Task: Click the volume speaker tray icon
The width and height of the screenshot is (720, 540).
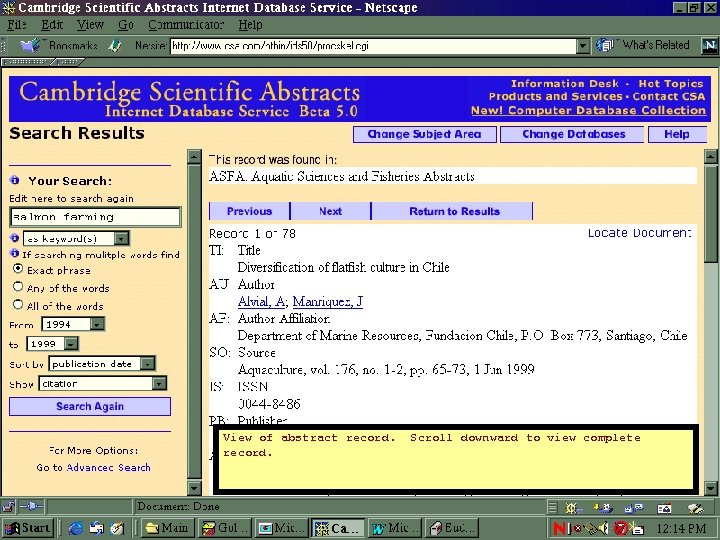Action: [x=604, y=529]
